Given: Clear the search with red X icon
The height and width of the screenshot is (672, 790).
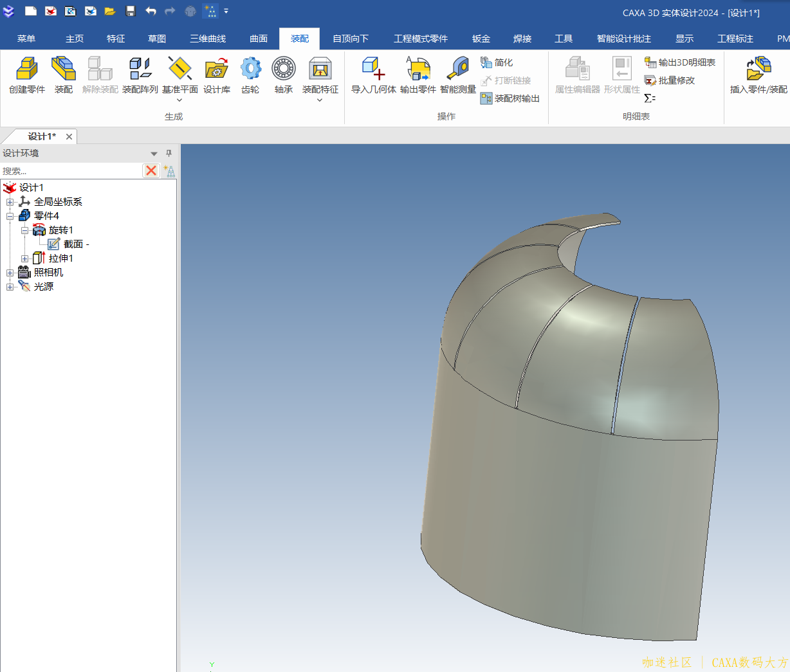Looking at the screenshot, I should [x=151, y=170].
